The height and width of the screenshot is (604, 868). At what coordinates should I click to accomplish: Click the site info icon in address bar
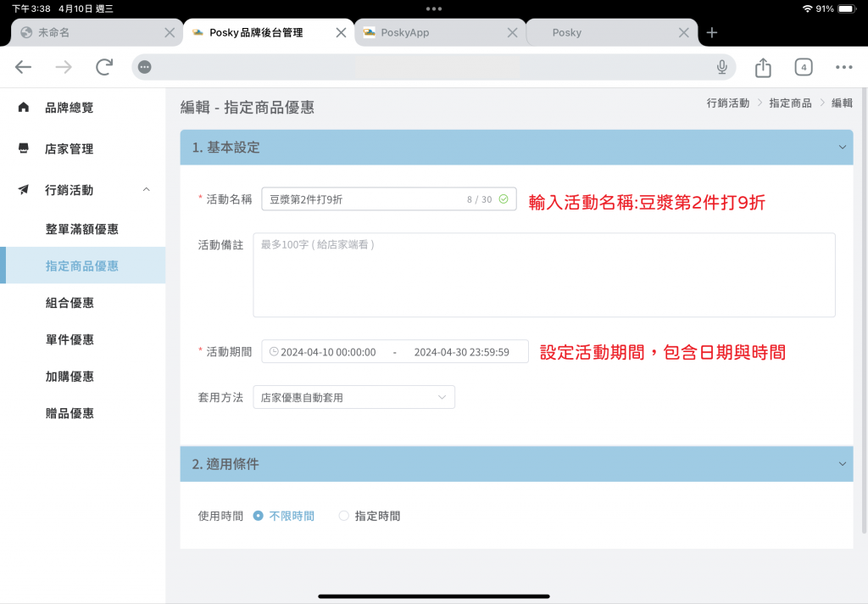coord(144,67)
